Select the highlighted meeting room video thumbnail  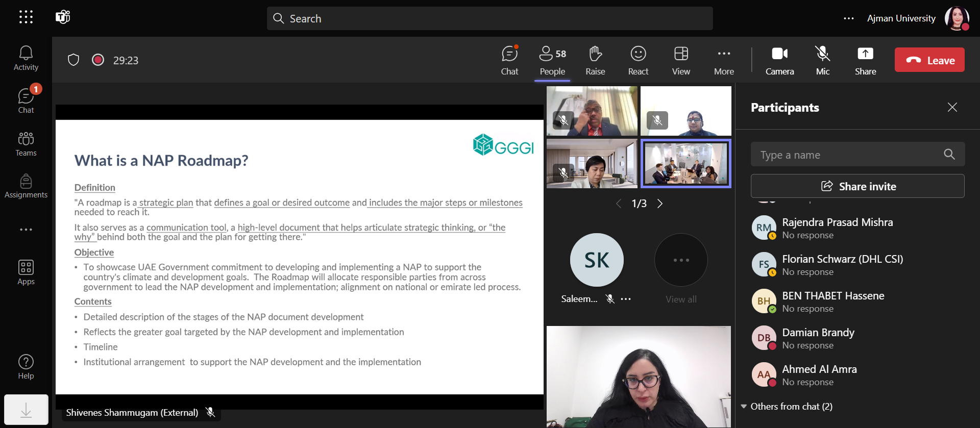pyautogui.click(x=686, y=164)
